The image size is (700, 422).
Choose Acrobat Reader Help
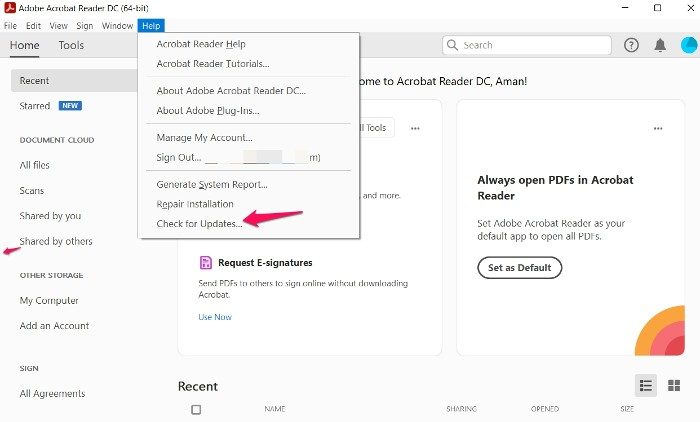click(x=201, y=44)
